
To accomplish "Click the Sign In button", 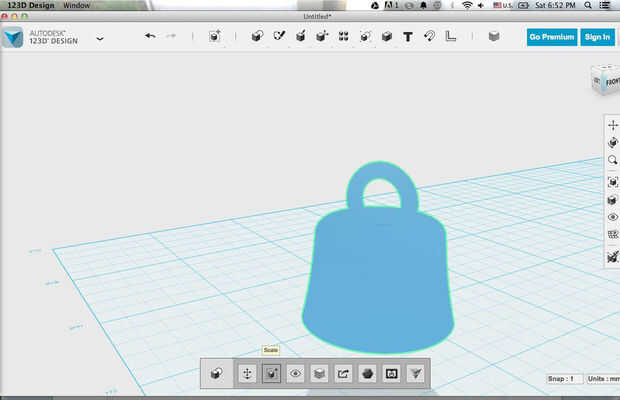I will click(x=597, y=37).
